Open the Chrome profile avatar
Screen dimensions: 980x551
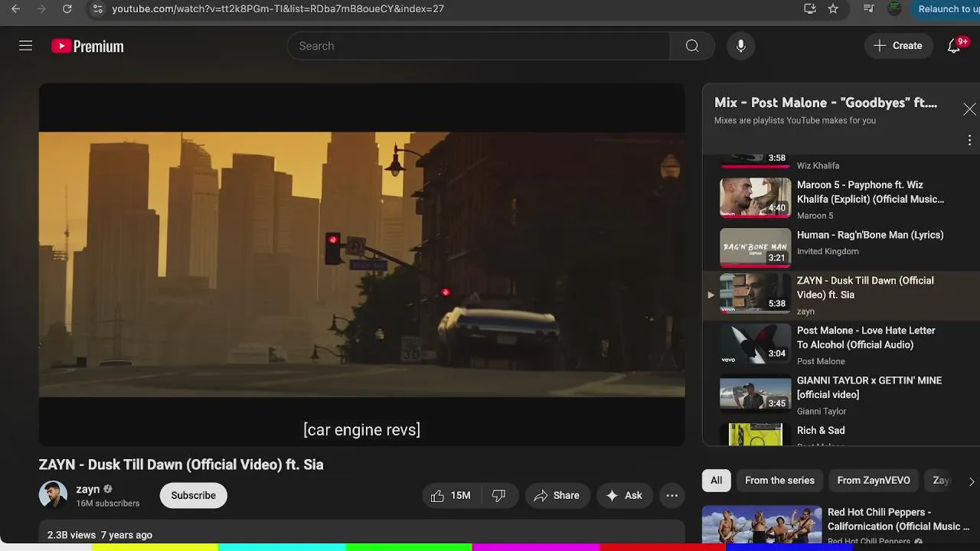[894, 9]
